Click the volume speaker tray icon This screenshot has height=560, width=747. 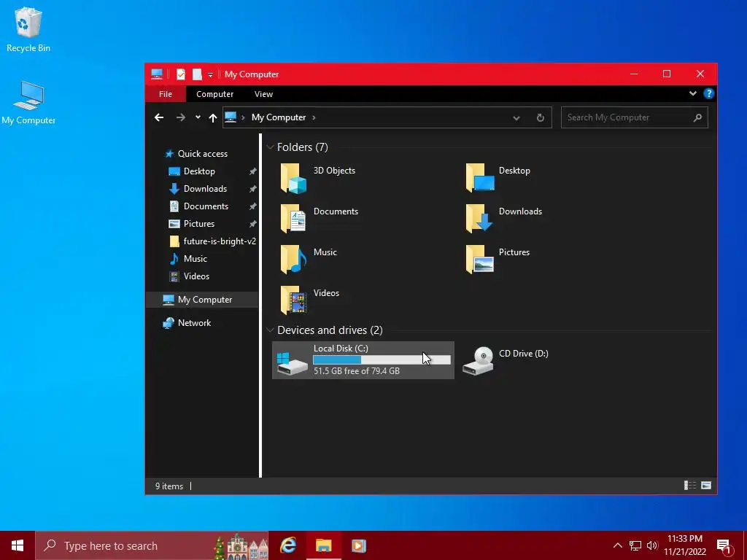click(651, 545)
